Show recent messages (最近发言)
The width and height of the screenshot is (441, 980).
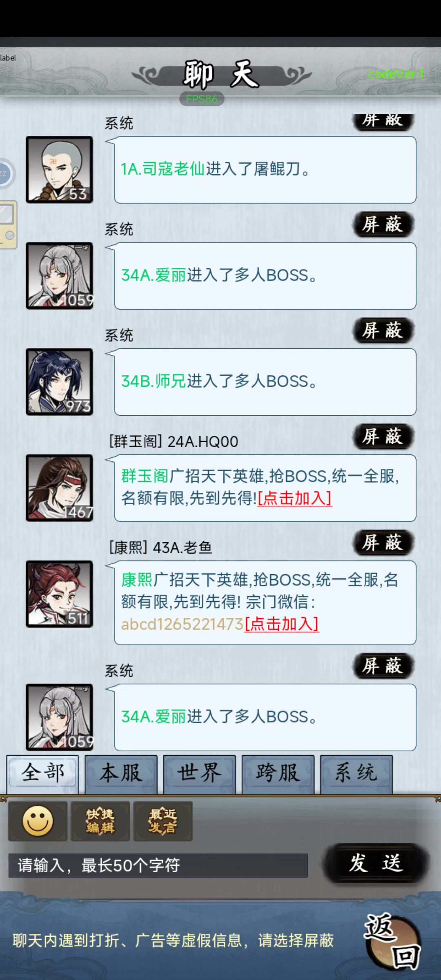click(x=163, y=821)
